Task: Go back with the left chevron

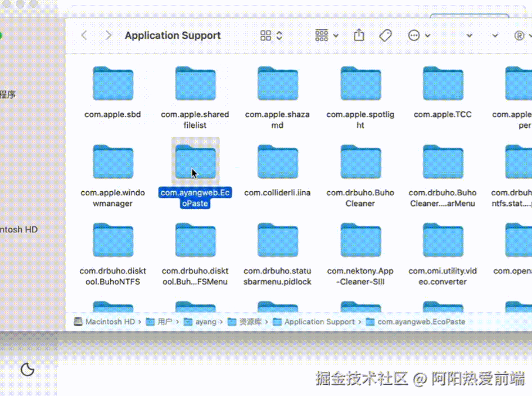Action: 84,35
